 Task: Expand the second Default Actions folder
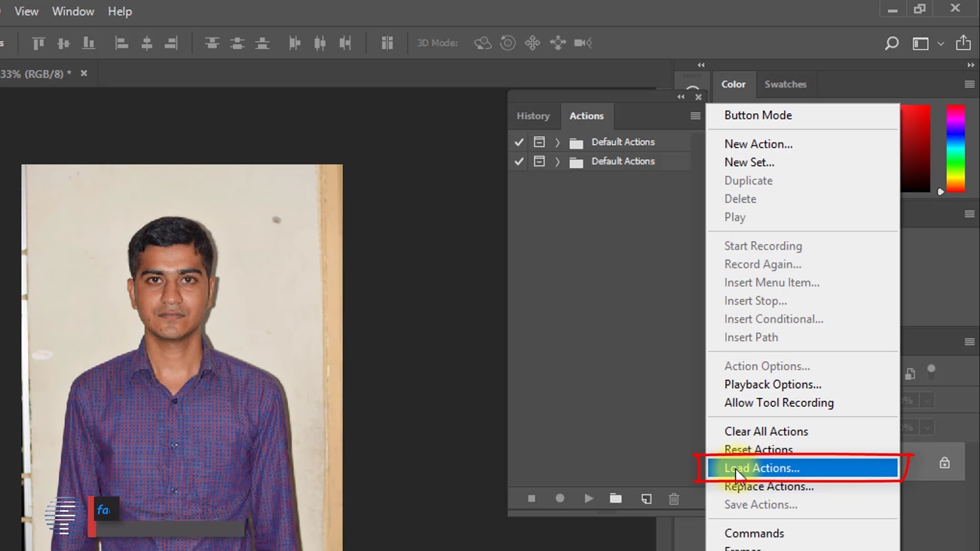click(x=557, y=162)
